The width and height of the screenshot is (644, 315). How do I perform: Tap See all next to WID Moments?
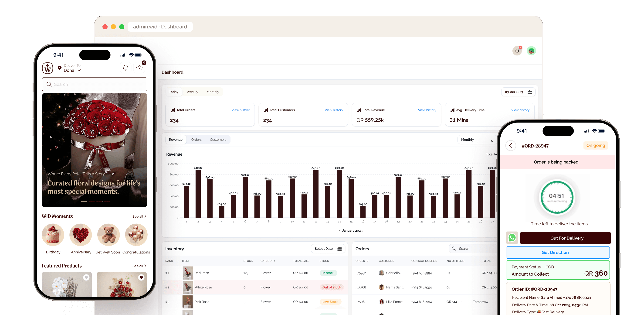139,216
